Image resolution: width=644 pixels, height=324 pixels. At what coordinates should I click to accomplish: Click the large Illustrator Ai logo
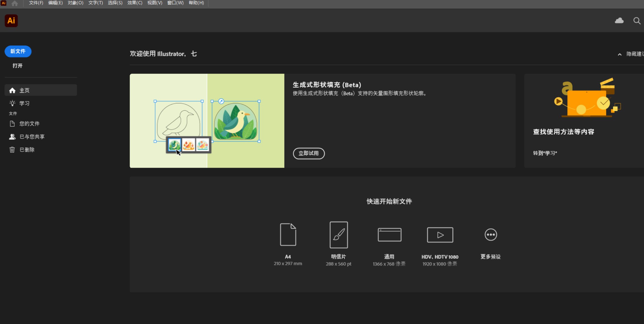11,21
